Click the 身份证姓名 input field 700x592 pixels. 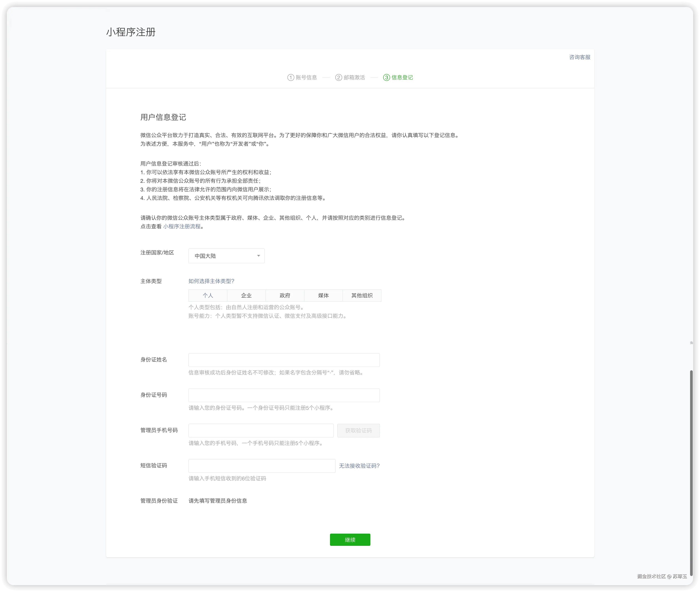tap(284, 360)
